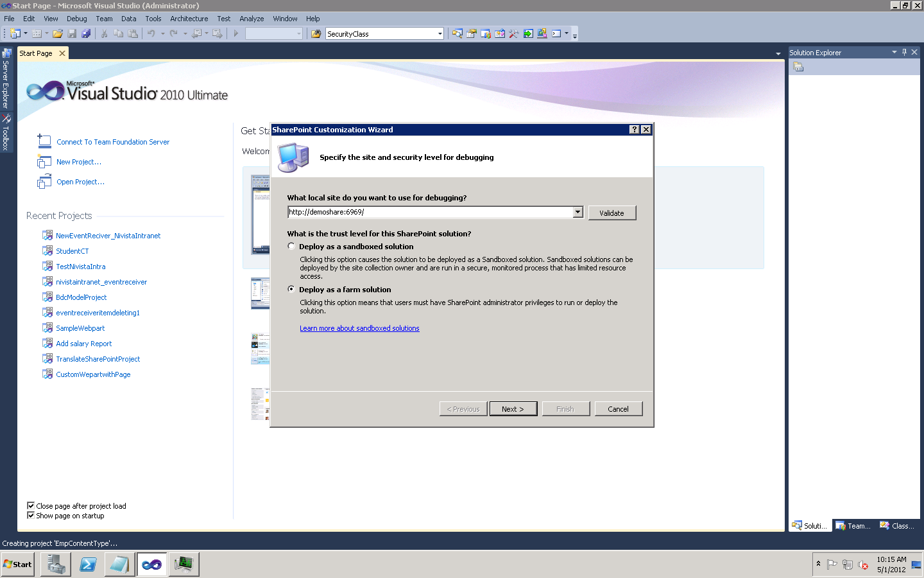Click the Connect To Team Foundation Server icon
Image resolution: width=924 pixels, height=578 pixels.
[44, 141]
